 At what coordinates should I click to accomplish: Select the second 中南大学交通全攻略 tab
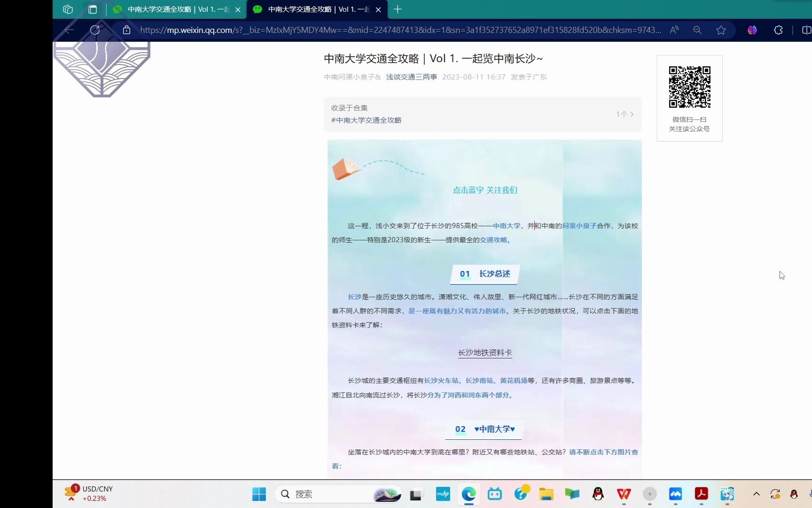coord(317,9)
